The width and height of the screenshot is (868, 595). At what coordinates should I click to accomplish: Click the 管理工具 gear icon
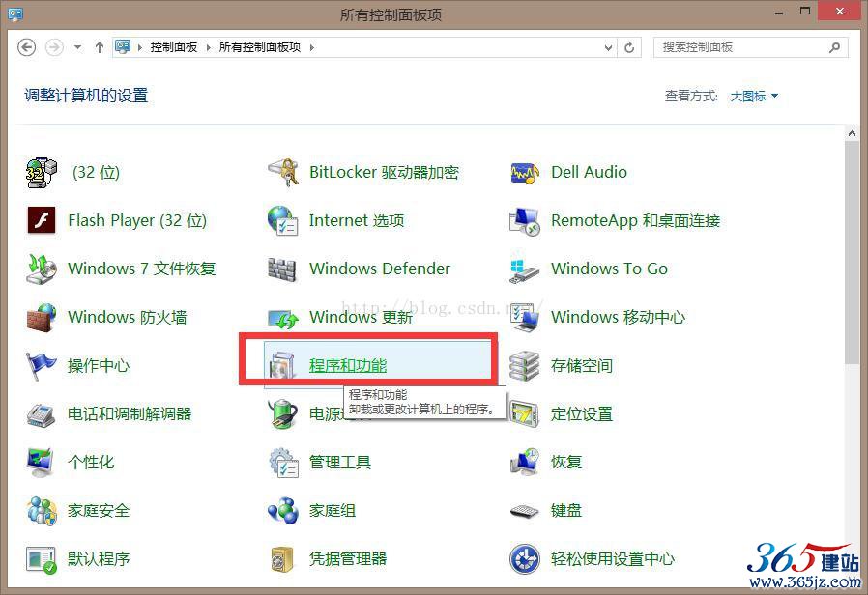[x=283, y=463]
